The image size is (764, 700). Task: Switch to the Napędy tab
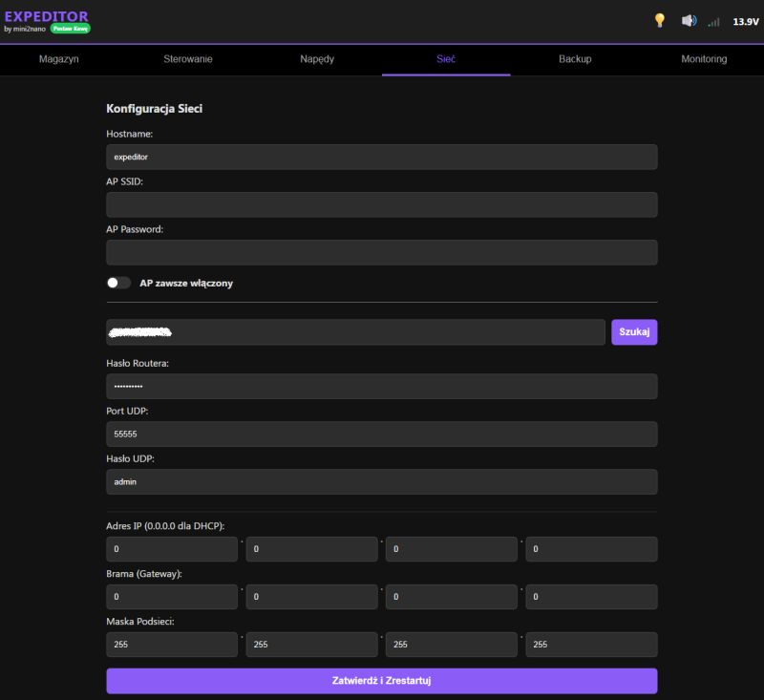tap(315, 58)
